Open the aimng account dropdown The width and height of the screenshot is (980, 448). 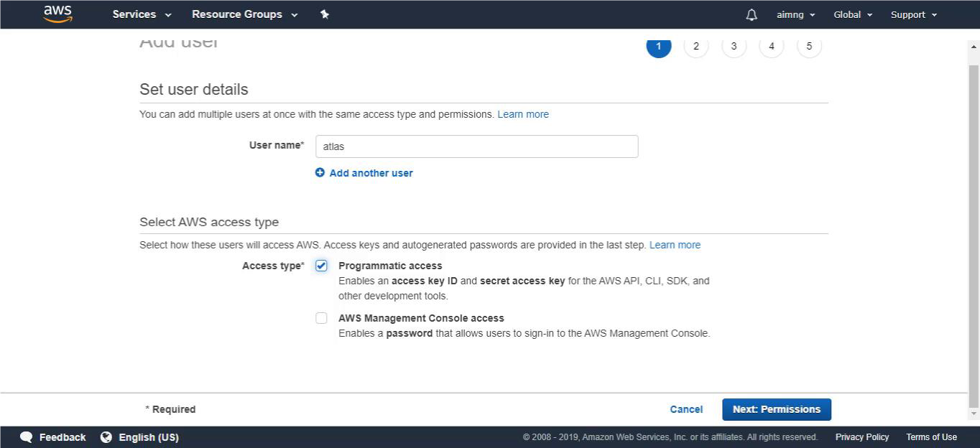point(796,14)
